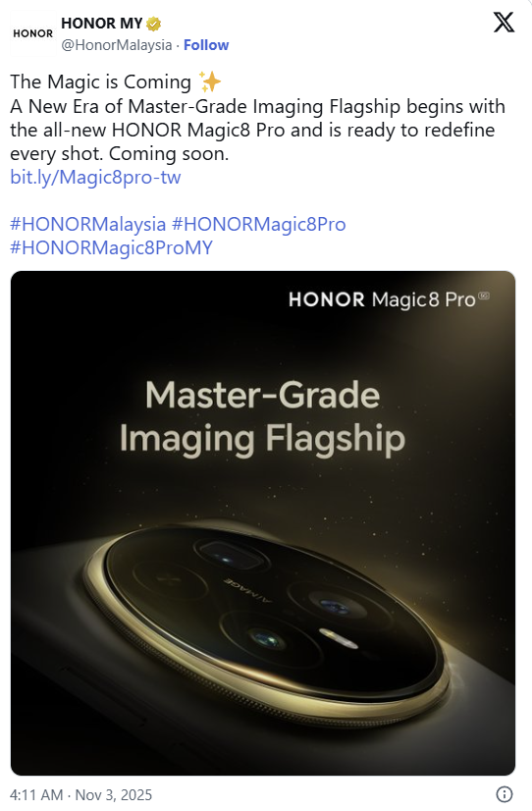Open the @HonorMalaysia handle
This screenshot has height=811, width=532.
pyautogui.click(x=117, y=45)
